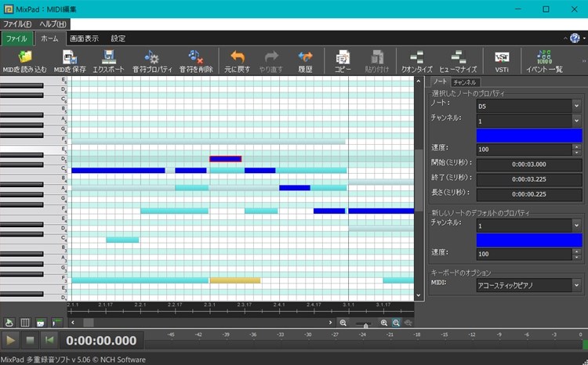The image size is (588, 365).
Task: Click the zoom out magnifier icon
Action: pos(343,323)
